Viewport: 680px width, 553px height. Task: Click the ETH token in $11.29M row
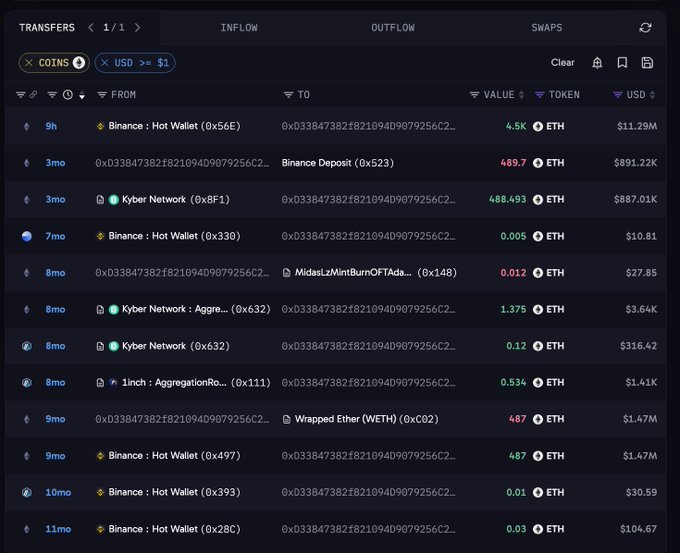click(549, 126)
